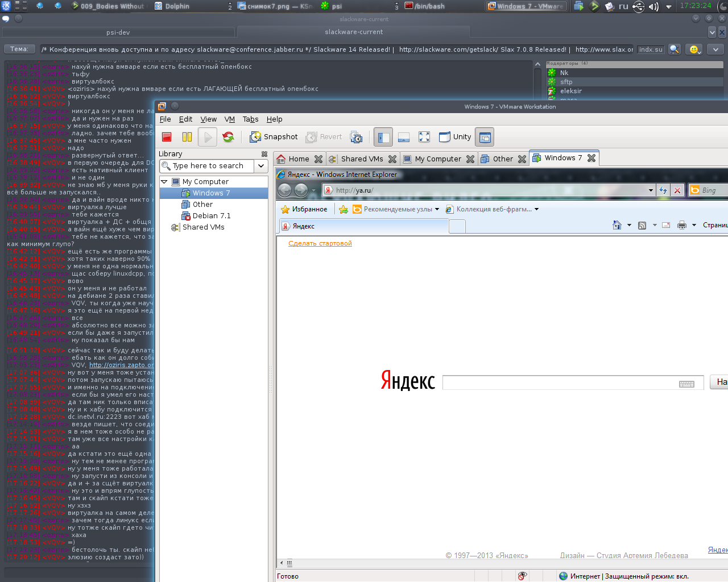Click the IE read mail icon

(x=666, y=225)
